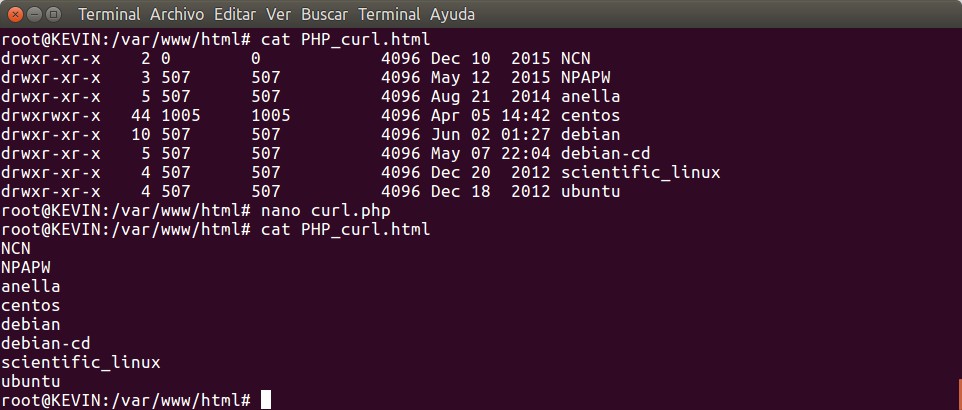Open the Ayuda help menu

pos(452,15)
